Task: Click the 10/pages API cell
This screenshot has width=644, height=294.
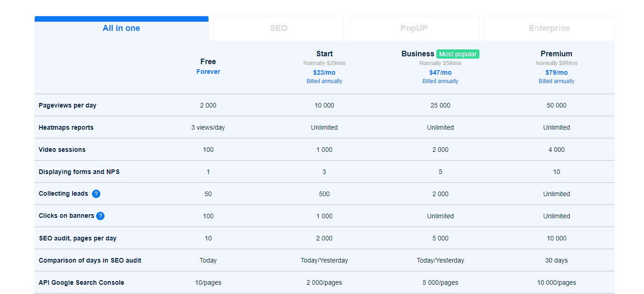Action: point(208,282)
